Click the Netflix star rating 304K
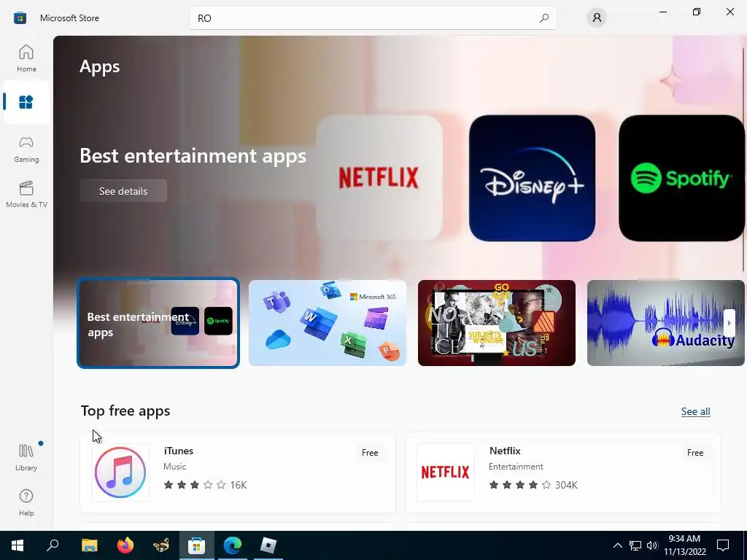 [533, 485]
